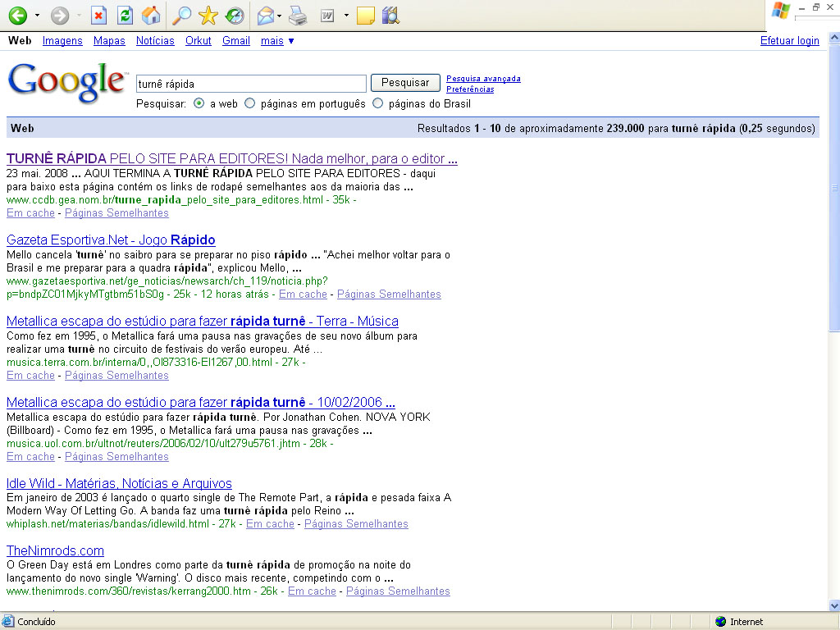The height and width of the screenshot is (630, 840).
Task: Click the Pesquisar search button
Action: [405, 83]
